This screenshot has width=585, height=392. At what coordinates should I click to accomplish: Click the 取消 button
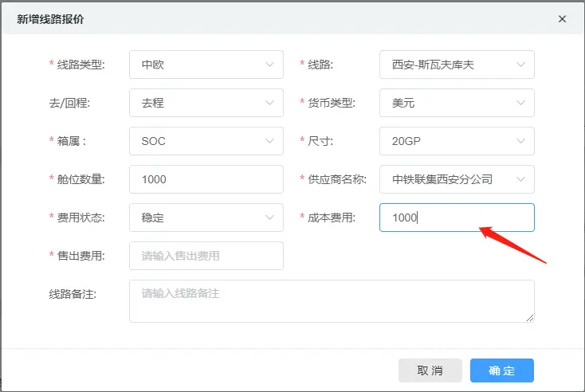click(430, 370)
